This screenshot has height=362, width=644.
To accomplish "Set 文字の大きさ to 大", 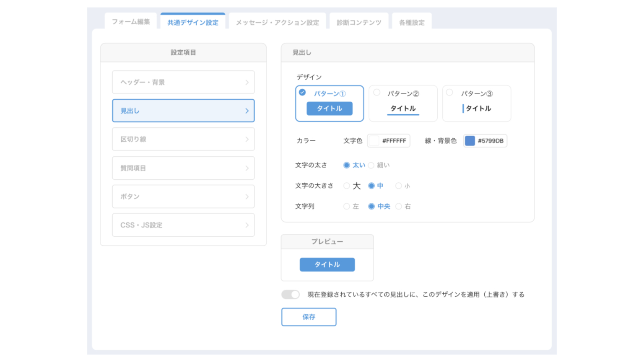I will [346, 186].
